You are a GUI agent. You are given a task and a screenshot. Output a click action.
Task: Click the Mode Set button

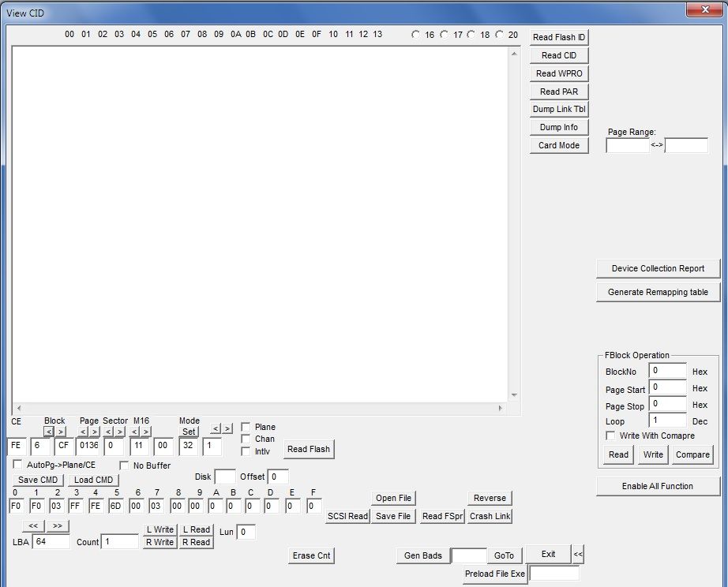click(x=189, y=432)
